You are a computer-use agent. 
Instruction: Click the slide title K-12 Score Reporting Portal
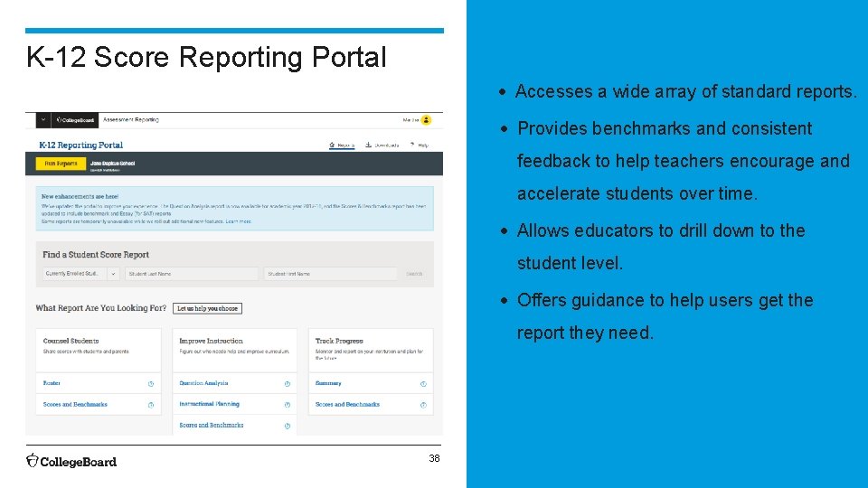206,57
